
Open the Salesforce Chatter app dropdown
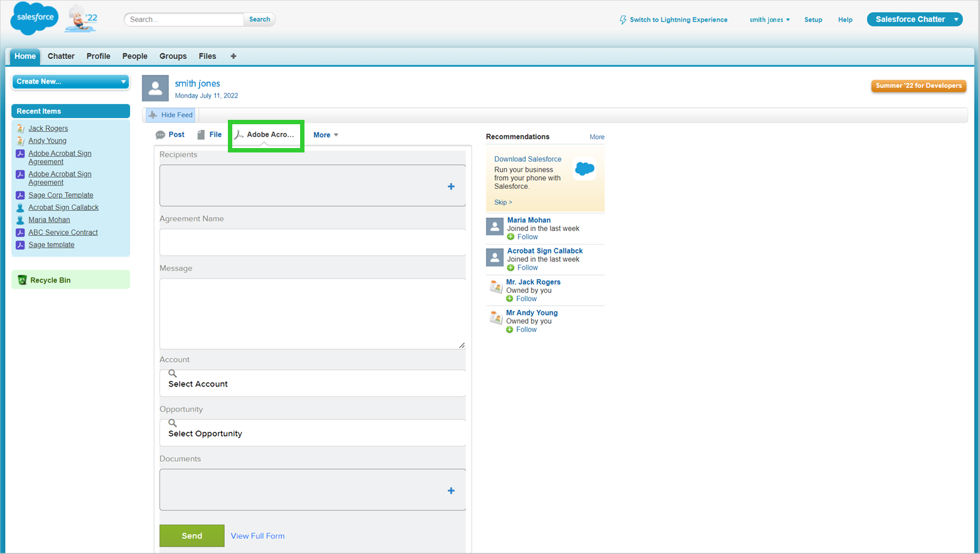956,19
